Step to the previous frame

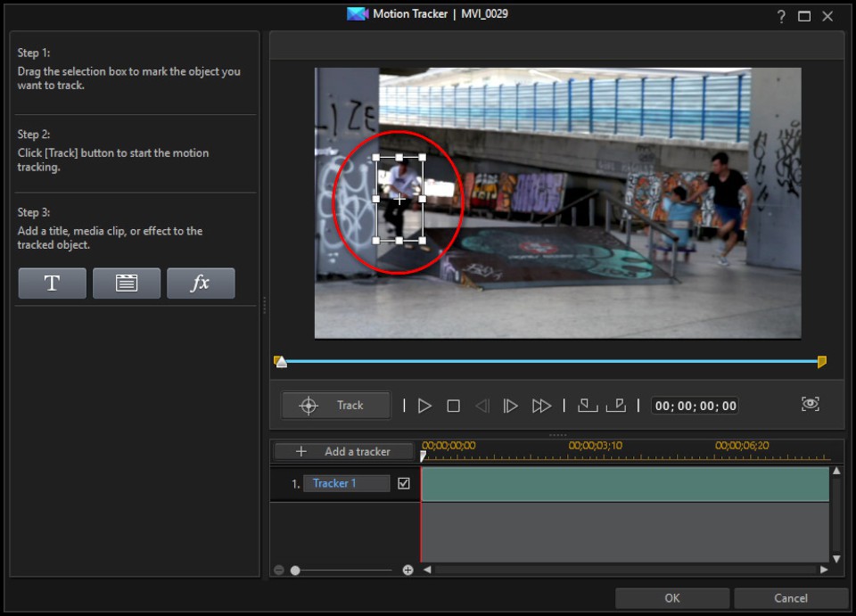tap(481, 406)
